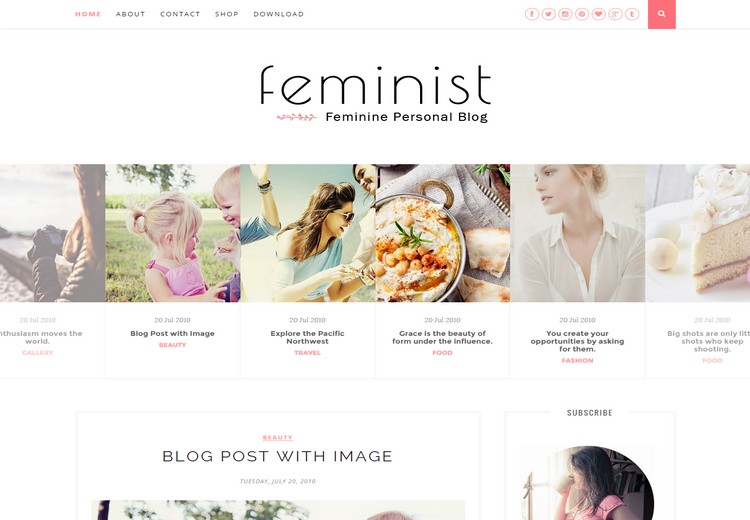Go to the Home menu item
Viewport: 750px width, 520px height.
pyautogui.click(x=88, y=14)
